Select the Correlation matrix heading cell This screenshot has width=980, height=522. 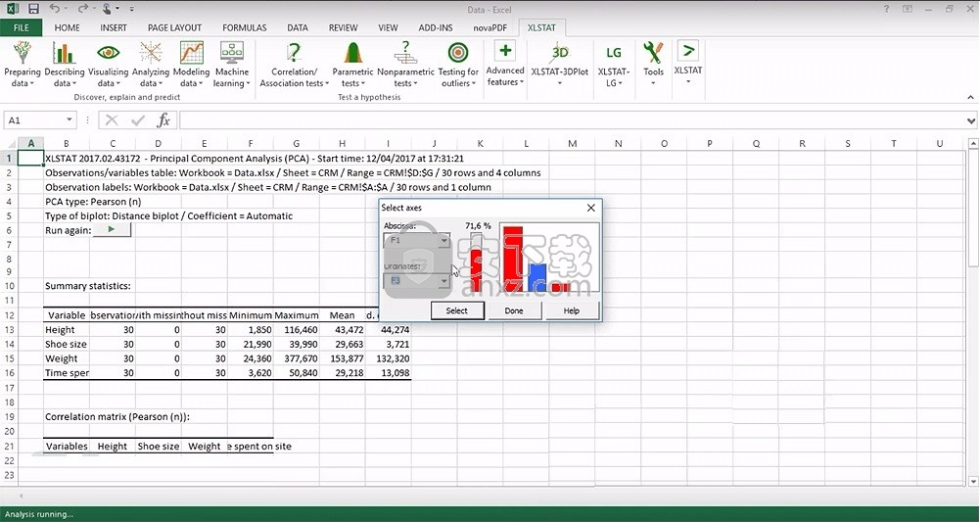[x=117, y=416]
